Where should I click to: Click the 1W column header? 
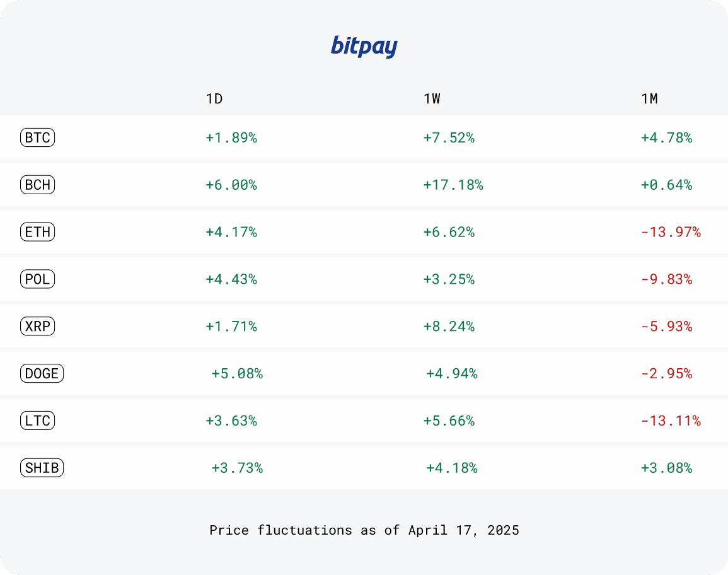[432, 99]
